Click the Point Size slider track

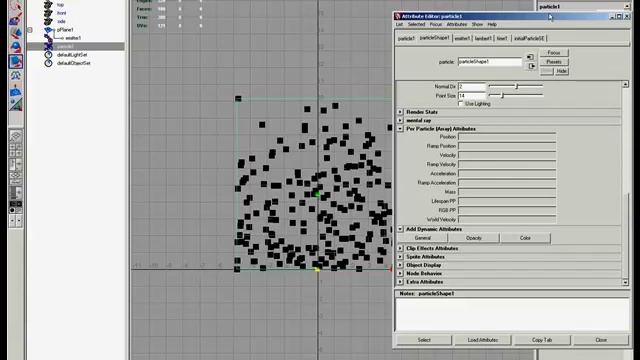tap(516, 96)
